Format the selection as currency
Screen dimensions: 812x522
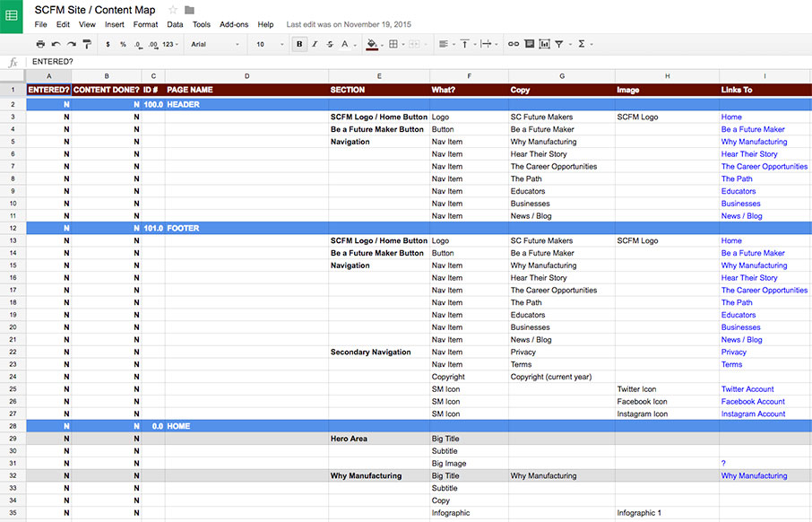click(108, 44)
